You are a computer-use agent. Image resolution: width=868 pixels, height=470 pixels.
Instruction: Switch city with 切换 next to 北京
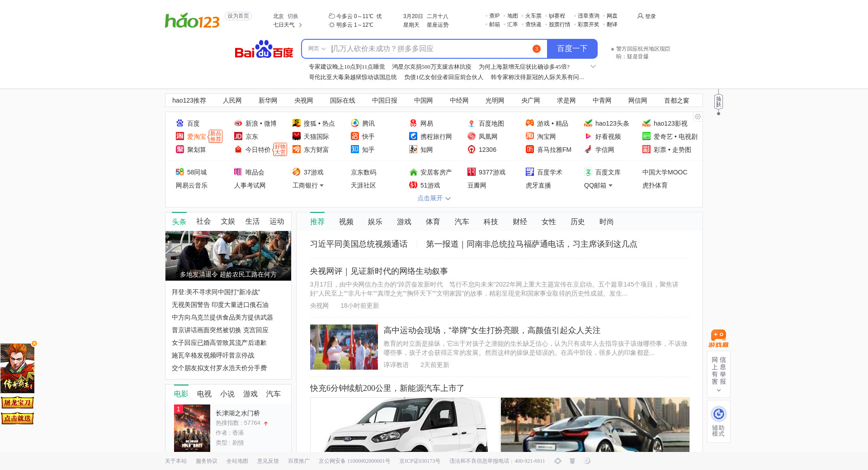[x=293, y=16]
